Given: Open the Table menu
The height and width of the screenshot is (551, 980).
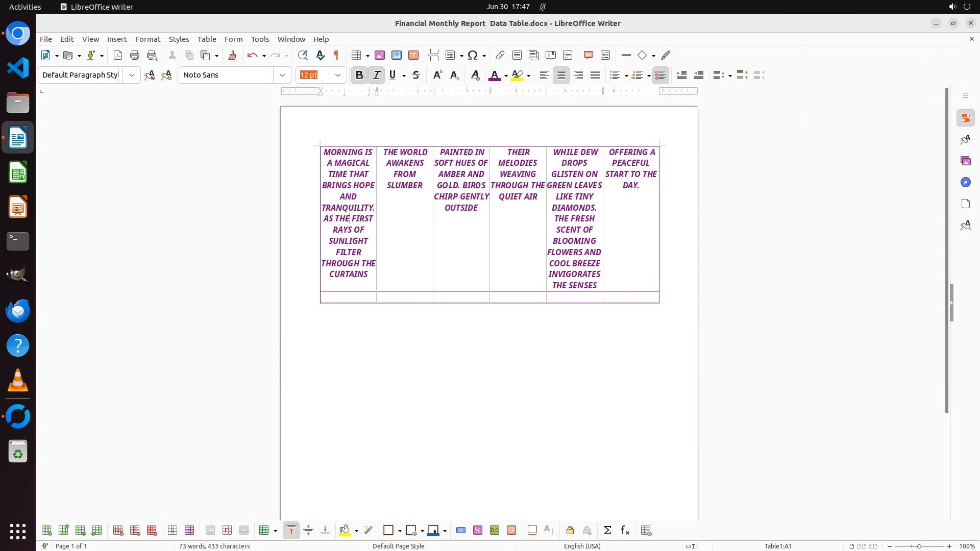Looking at the screenshot, I should pos(207,39).
